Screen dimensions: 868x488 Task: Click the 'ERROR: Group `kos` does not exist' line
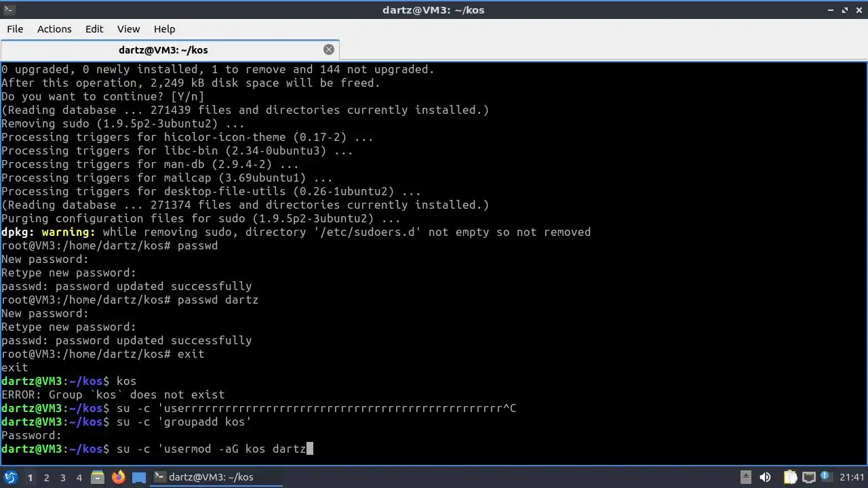click(x=113, y=394)
